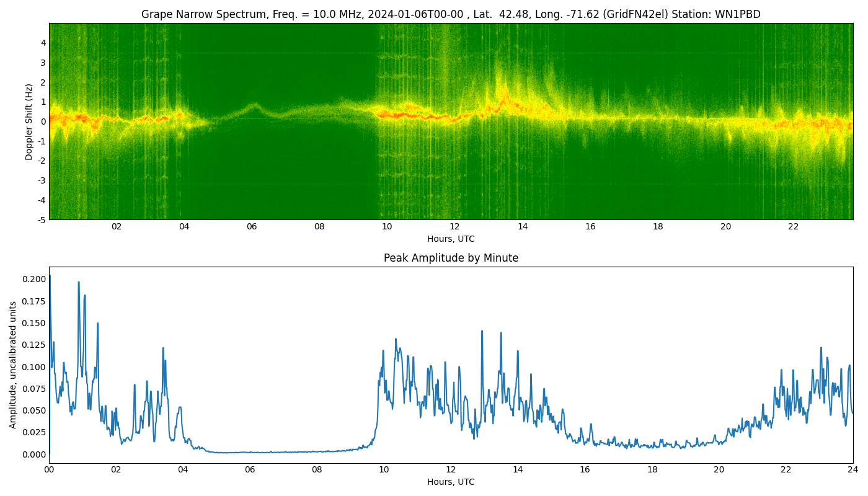Click the tall amplitude peak near hour 13
Screen dimensions: 868x496
point(482,332)
